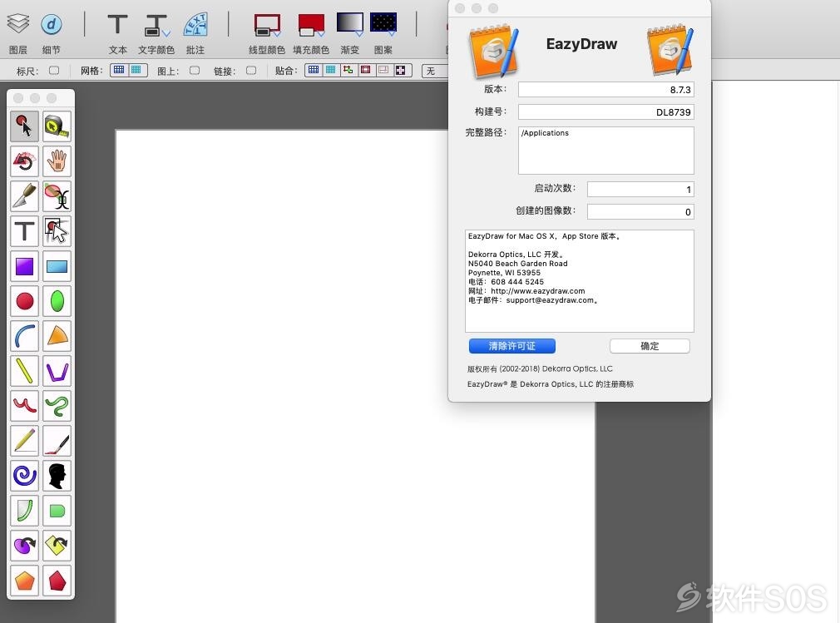Toggle the 链接 (link) checkbox

[x=250, y=70]
